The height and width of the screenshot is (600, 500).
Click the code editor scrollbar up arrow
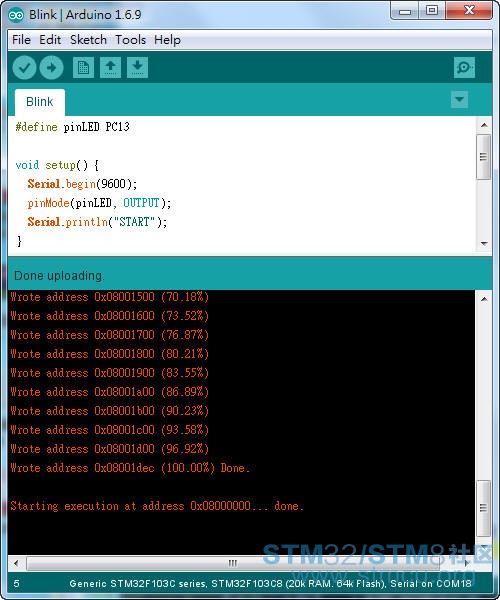(x=484, y=125)
